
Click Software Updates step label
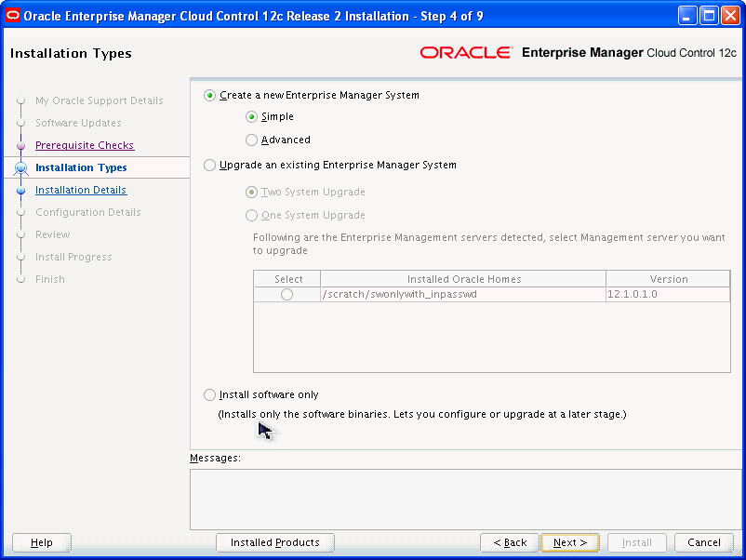[x=78, y=123]
